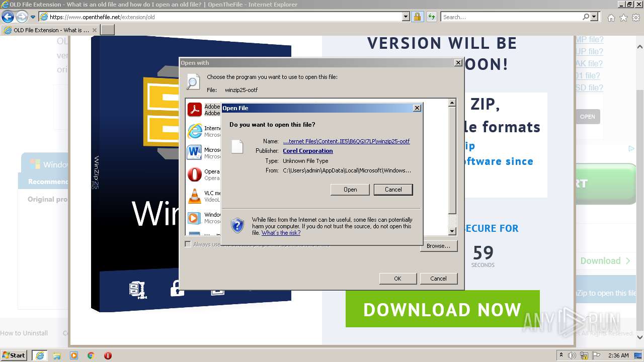The height and width of the screenshot is (362, 644).
Task: Click the ad info triangle icon
Action: [x=631, y=149]
